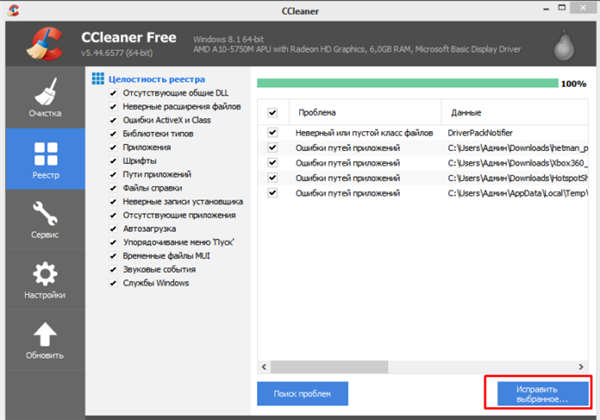Click the Обновить upgrade arrow icon

coord(45,334)
